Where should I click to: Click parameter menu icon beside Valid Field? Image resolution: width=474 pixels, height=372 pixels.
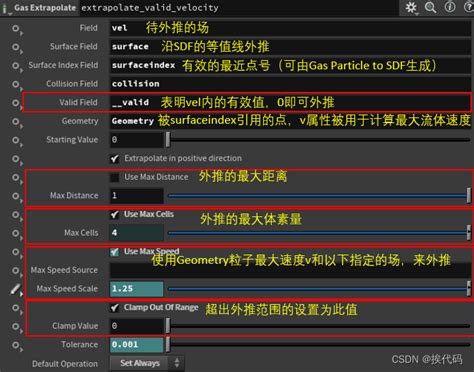(16, 103)
